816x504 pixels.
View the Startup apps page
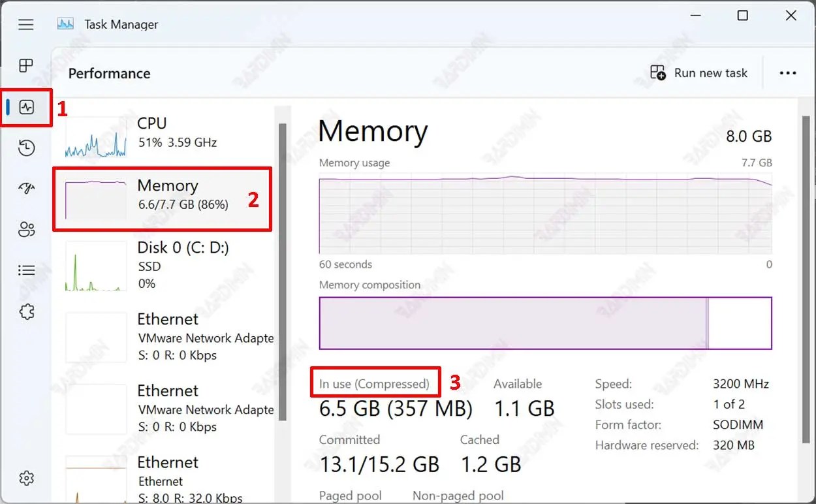26,189
